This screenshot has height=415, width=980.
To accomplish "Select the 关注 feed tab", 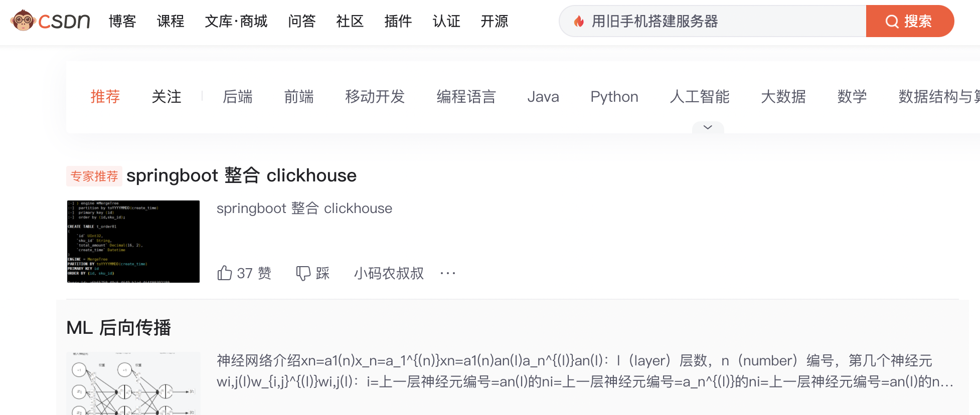I will pos(167,97).
